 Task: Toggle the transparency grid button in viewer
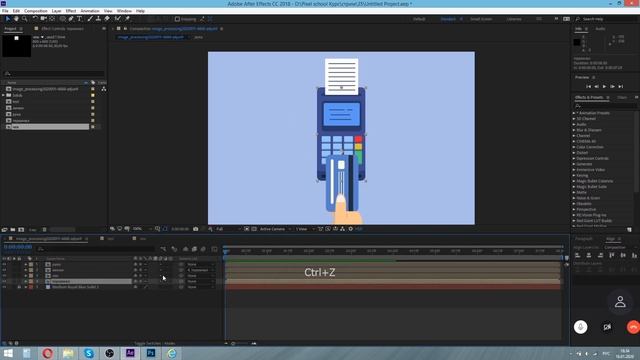253,229
